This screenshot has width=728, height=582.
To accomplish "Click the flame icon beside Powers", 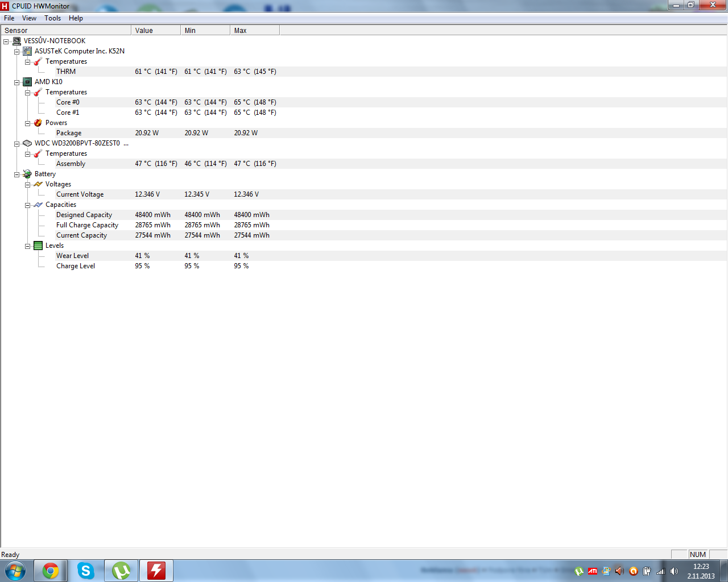I will click(x=38, y=123).
